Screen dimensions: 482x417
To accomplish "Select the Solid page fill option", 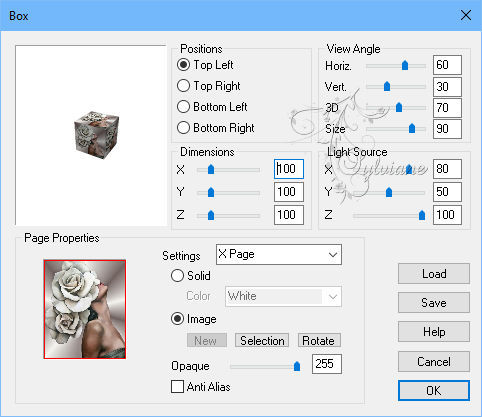I will tap(191, 276).
